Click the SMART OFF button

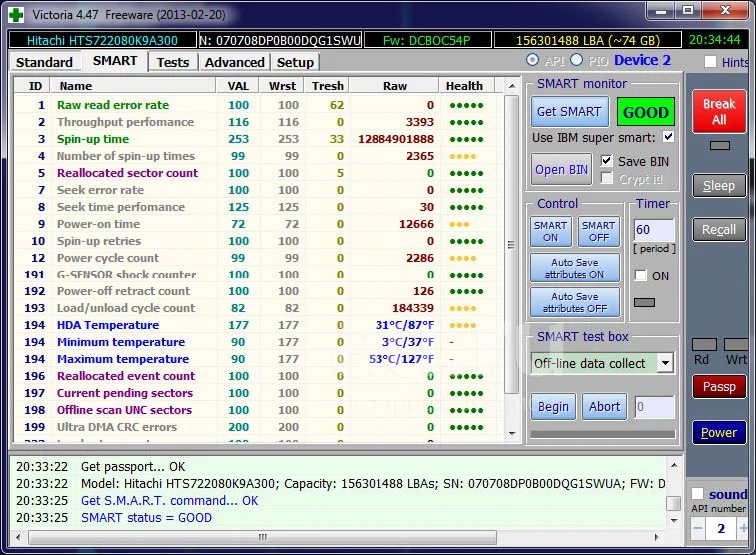(x=599, y=232)
